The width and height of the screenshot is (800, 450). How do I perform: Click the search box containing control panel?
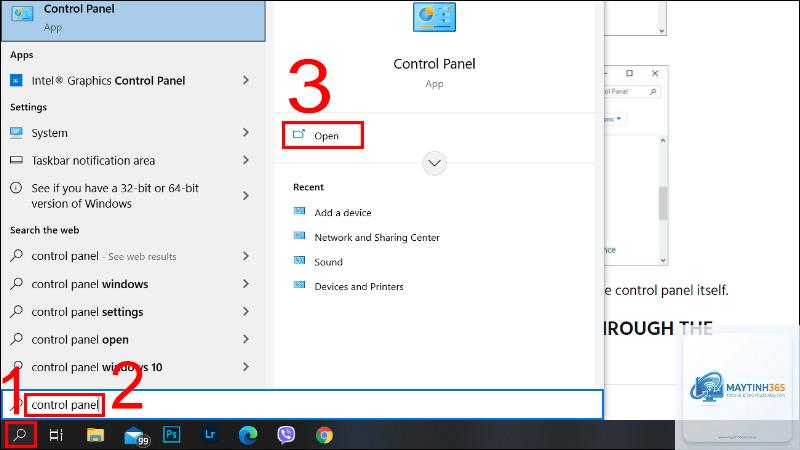302,405
